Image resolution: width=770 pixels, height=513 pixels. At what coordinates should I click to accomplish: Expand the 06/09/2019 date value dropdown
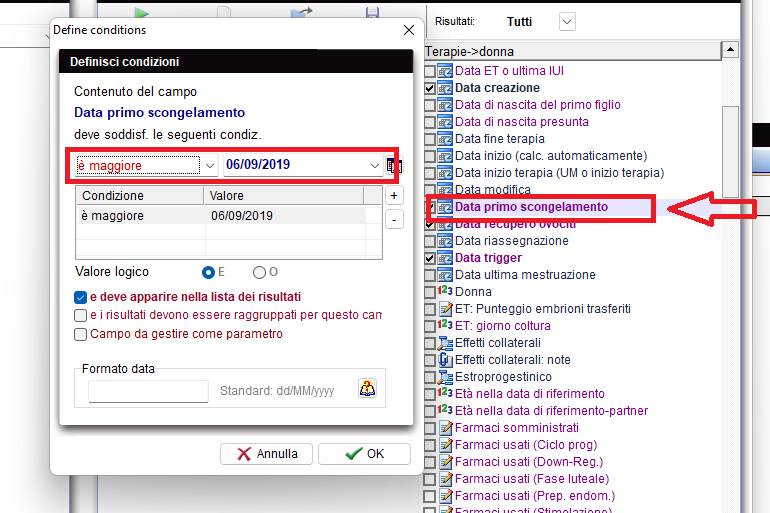click(375, 166)
